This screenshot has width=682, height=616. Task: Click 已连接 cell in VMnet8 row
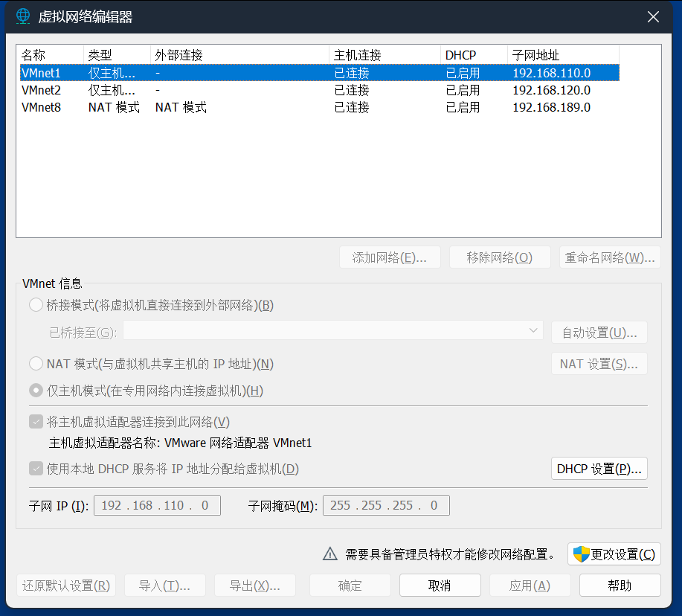[352, 107]
